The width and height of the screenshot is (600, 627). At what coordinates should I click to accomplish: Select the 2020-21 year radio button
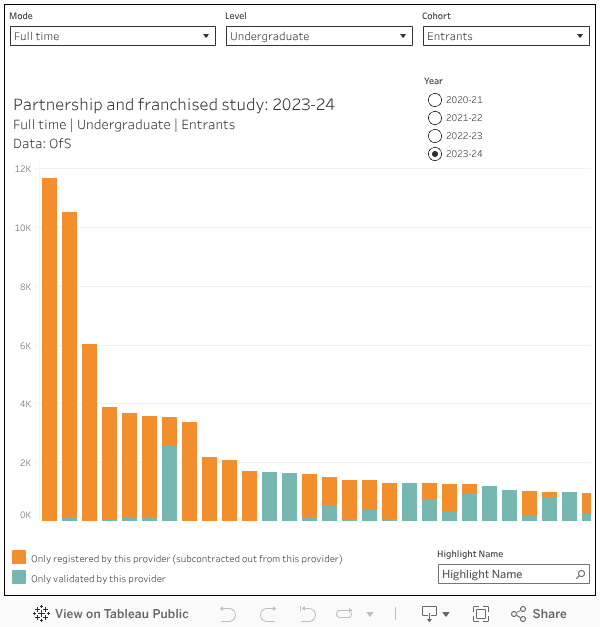434,100
